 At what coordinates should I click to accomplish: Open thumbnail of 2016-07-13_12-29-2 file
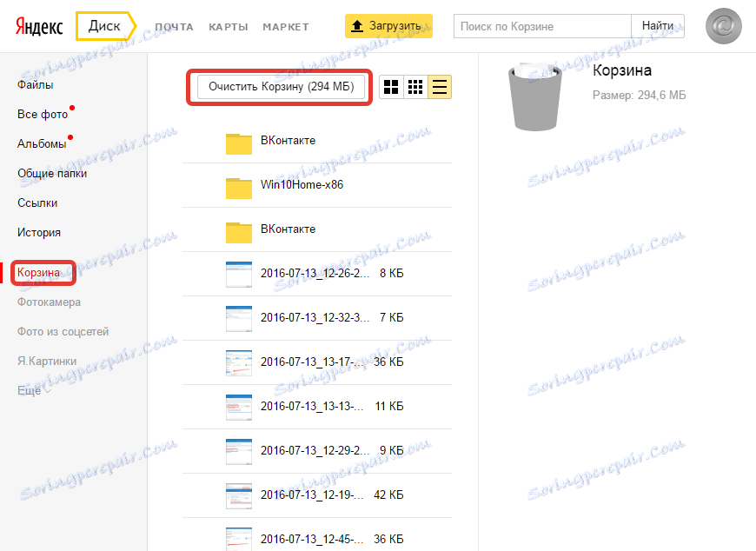tap(239, 451)
